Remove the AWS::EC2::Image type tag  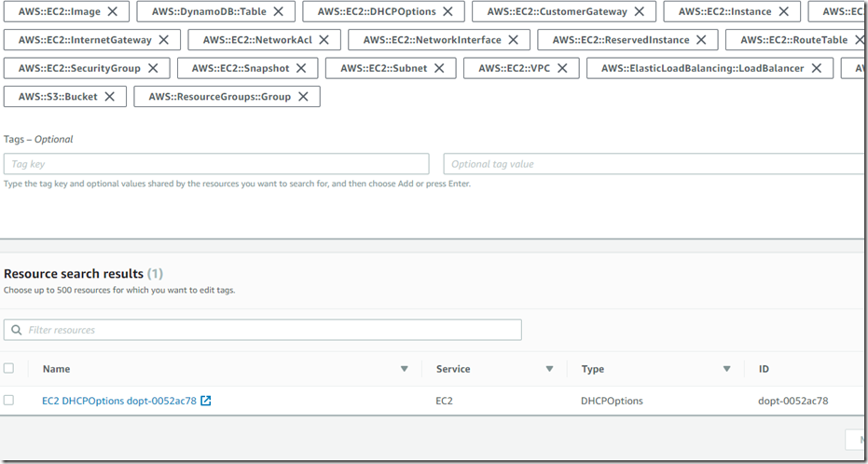tap(113, 11)
